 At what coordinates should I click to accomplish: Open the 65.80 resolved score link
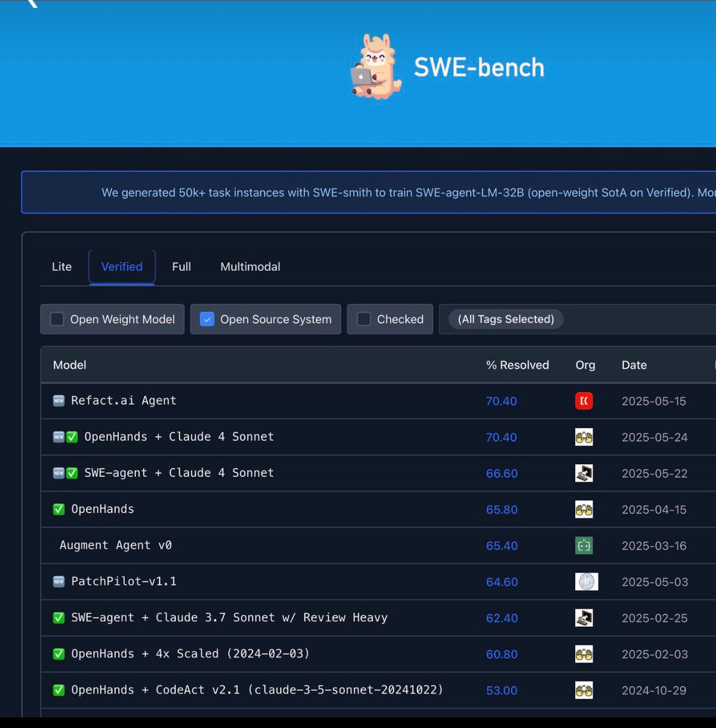[502, 510]
